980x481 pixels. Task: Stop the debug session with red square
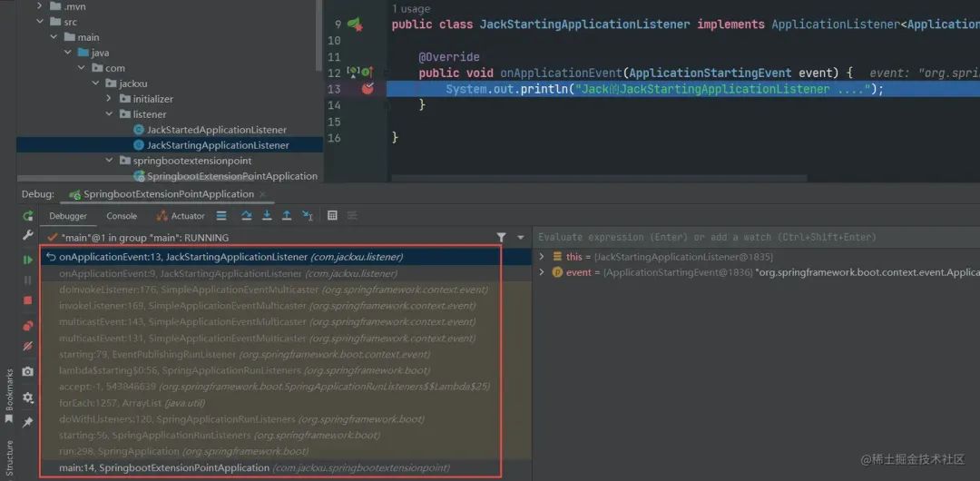[27, 300]
